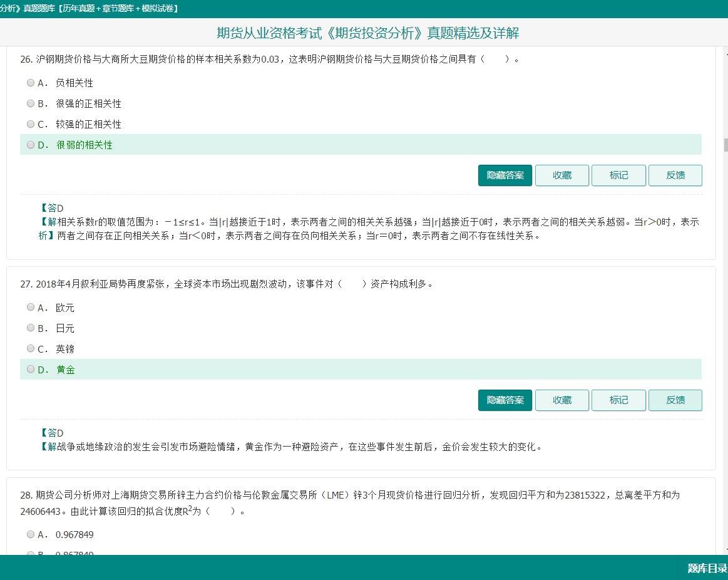Screen dimensions: 728x580
Task: Open 反馈 for question 26
Action: (675, 175)
